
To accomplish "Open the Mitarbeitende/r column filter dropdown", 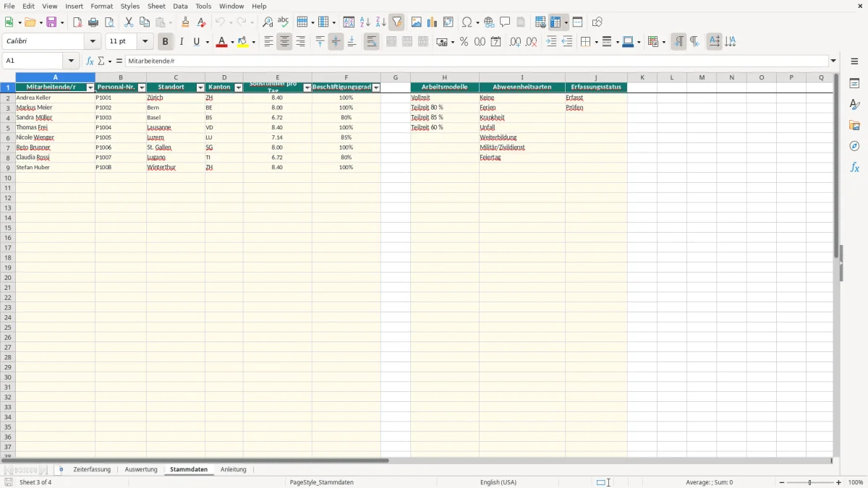I will pos(90,87).
